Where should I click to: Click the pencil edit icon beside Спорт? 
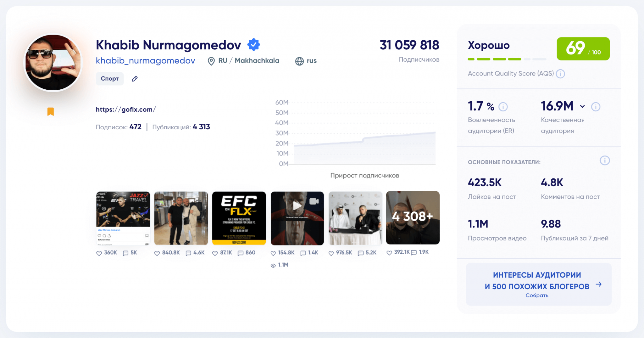[135, 79]
